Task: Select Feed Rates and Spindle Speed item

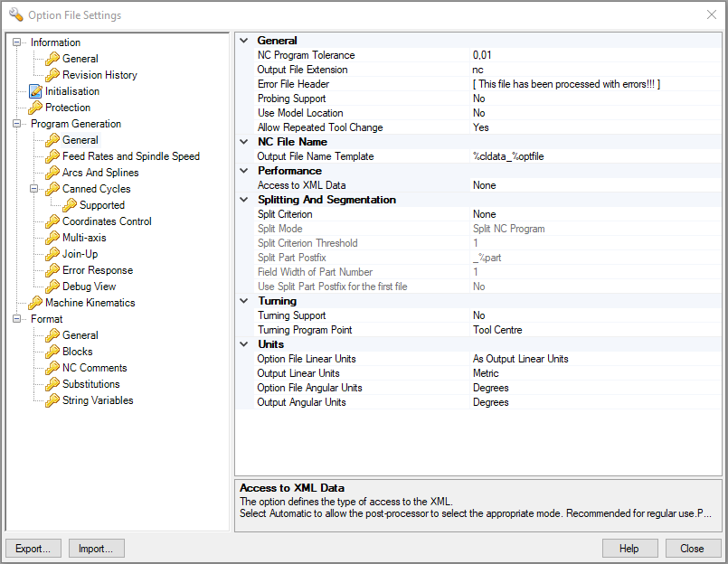Action: tap(130, 156)
